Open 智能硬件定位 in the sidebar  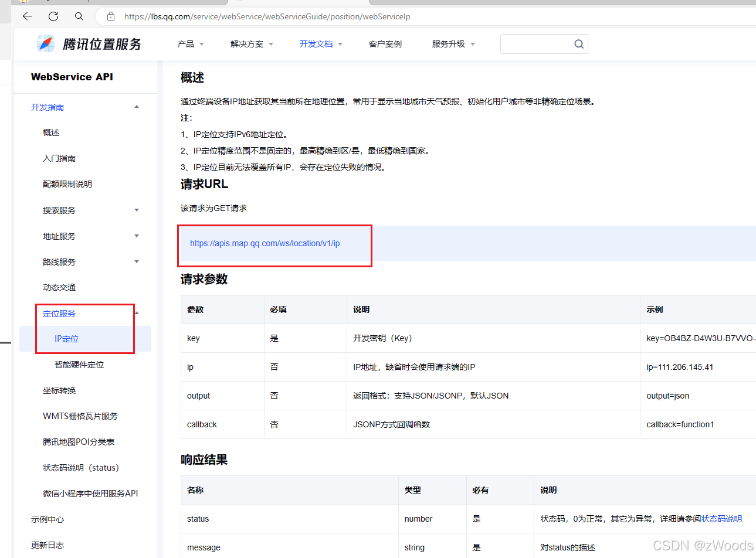[79, 365]
